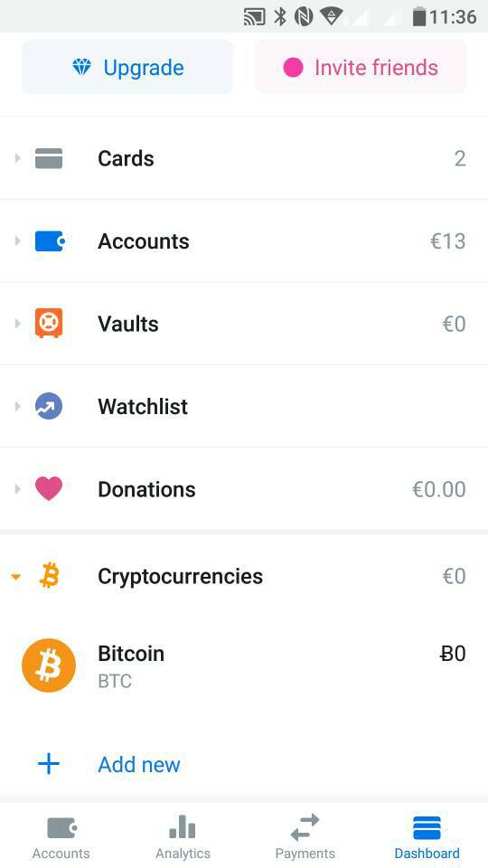Expand the Cards section arrow

pos(17,158)
